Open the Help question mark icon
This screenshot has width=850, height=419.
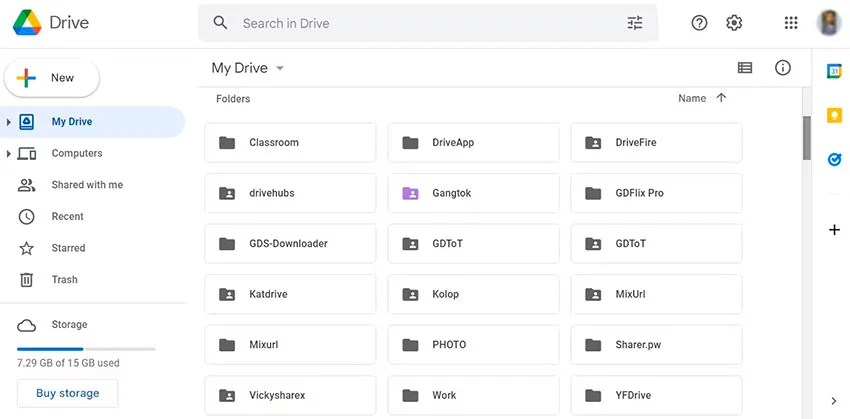699,23
